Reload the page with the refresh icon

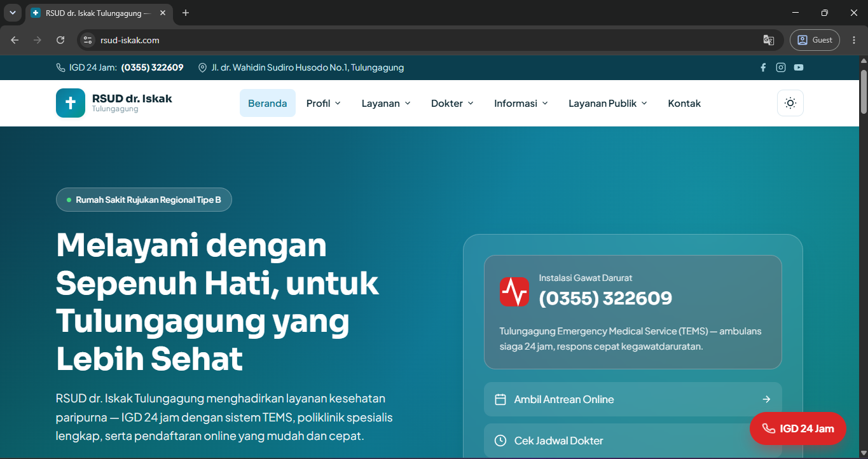60,40
